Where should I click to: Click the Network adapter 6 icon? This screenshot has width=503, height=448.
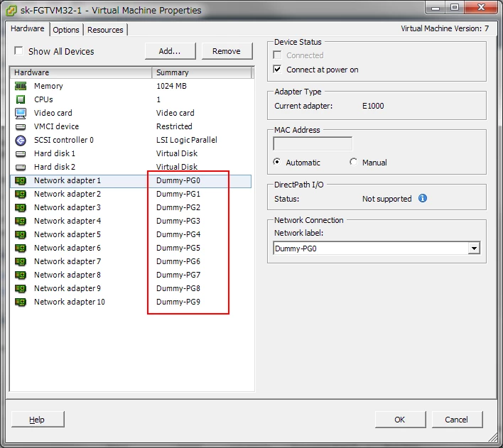point(21,248)
